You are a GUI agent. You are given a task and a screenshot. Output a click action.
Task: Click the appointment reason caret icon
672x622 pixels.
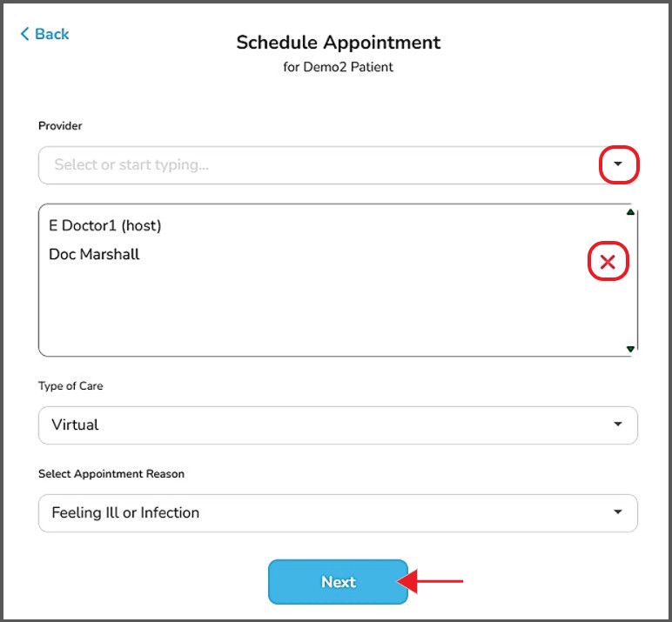point(618,512)
